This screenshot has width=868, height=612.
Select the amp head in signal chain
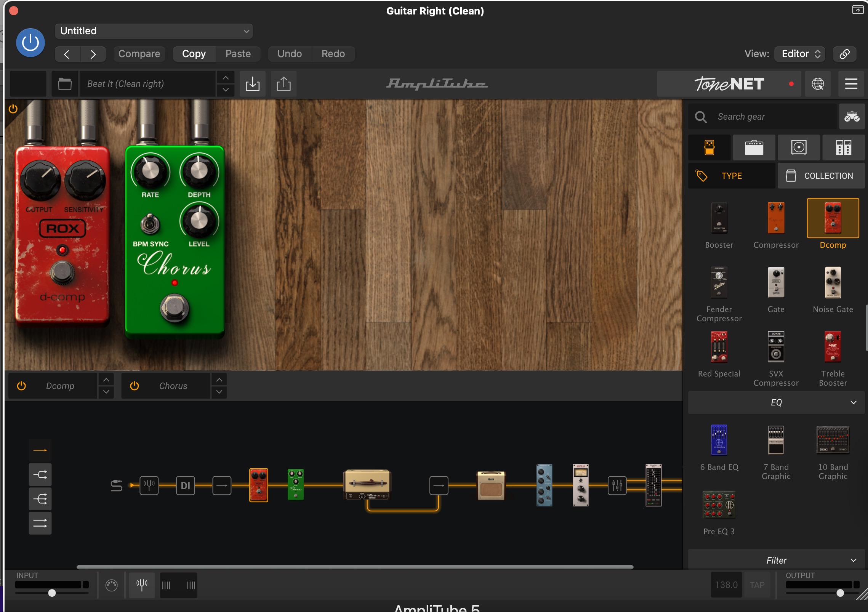(x=367, y=485)
